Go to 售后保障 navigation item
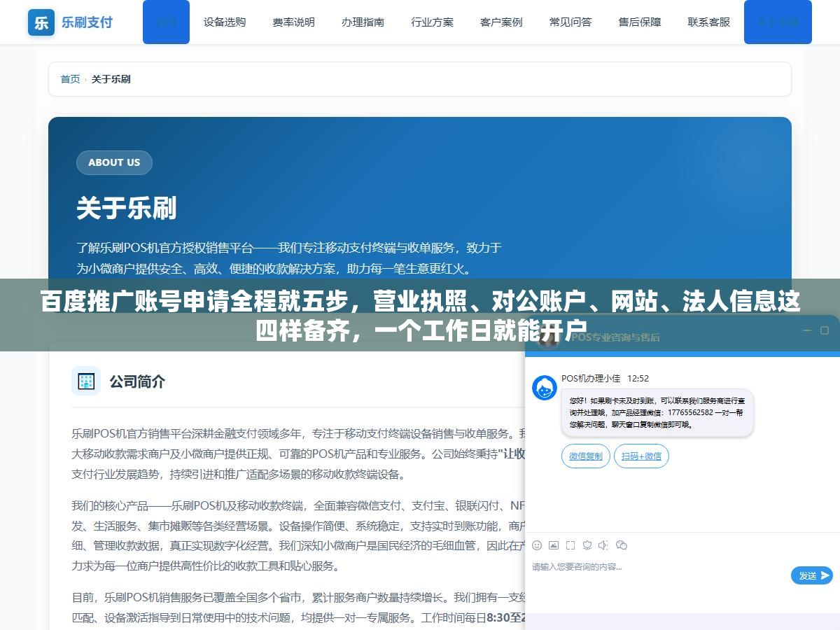Image resolution: width=840 pixels, height=630 pixels. pyautogui.click(x=640, y=22)
